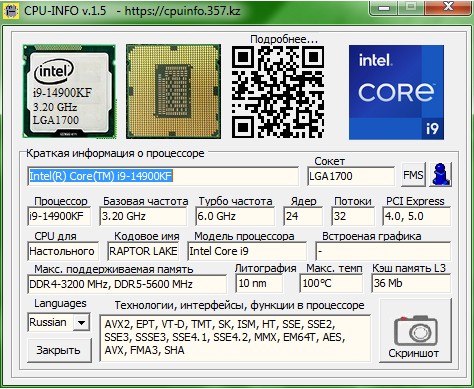Click the QR code under Подробнее

click(278, 92)
